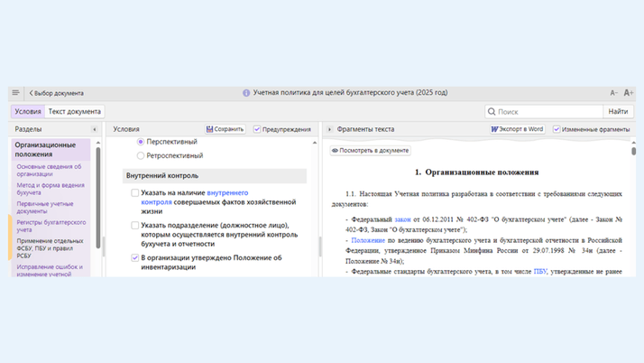
Task: Toggle the Измененные фрагменты checkbox
Action: point(557,129)
